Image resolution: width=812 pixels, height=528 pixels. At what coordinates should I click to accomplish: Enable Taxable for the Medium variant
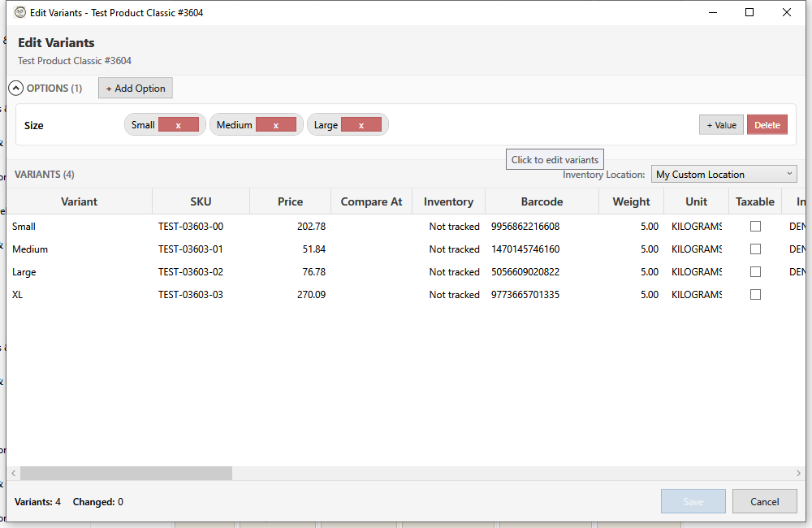pos(755,249)
